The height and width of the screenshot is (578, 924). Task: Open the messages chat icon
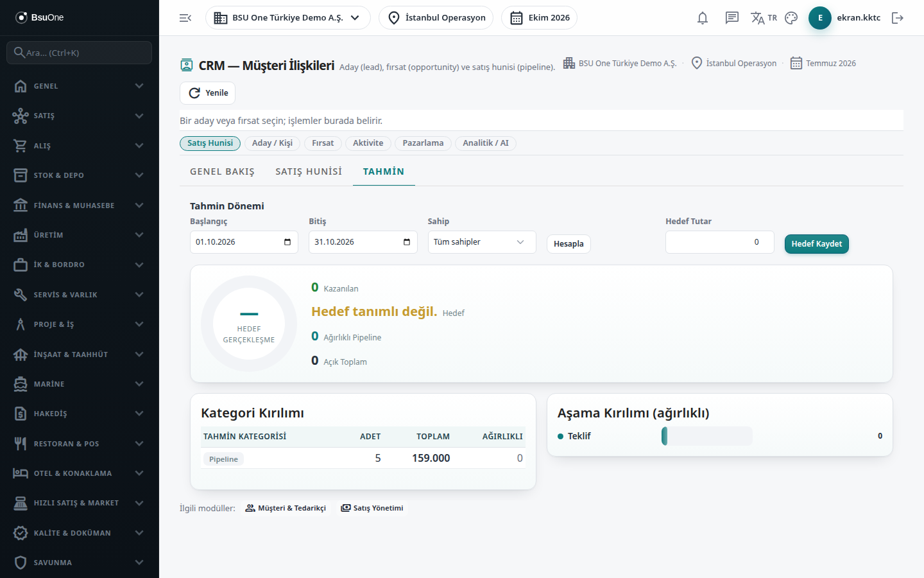732,18
